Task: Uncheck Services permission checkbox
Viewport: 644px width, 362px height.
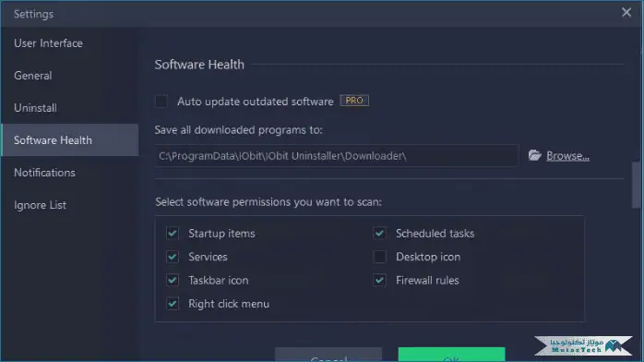Action: (173, 257)
